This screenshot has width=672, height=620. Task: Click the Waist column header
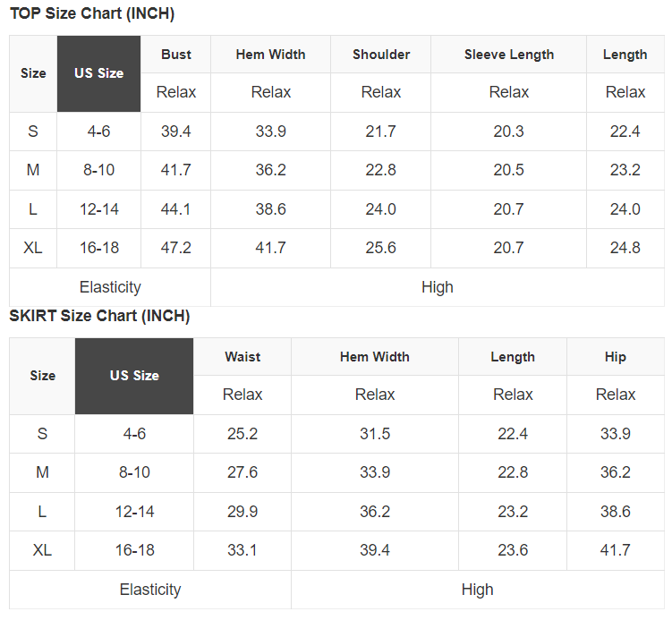click(242, 357)
